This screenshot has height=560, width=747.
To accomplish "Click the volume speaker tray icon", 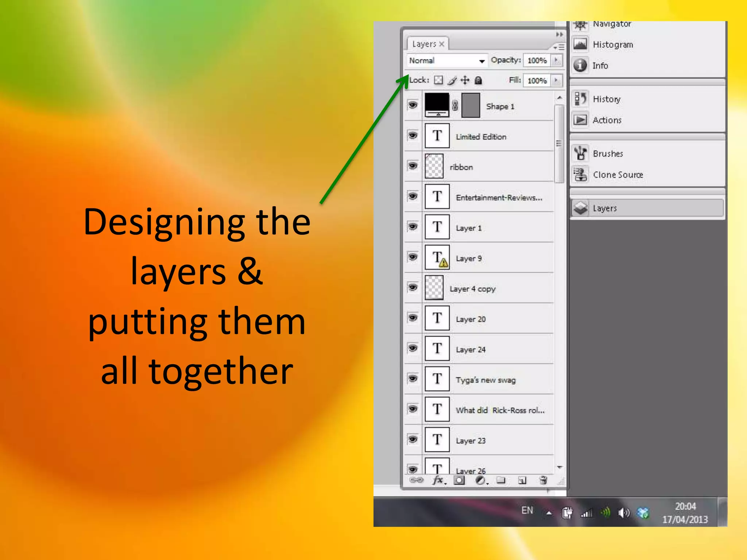I will (624, 513).
